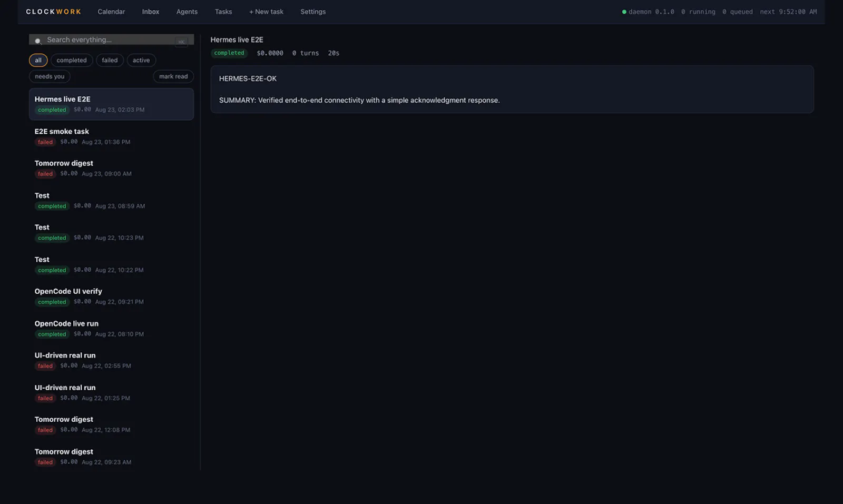The width and height of the screenshot is (843, 504).
Task: Select Tomorrow digest from Aug 22, 12:08 PM
Action: click(x=111, y=424)
